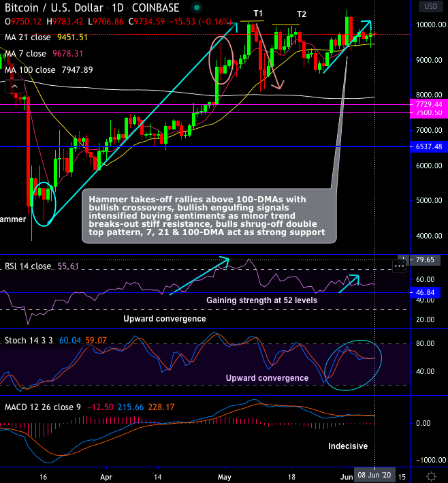Image resolution: width=448 pixels, height=483 pixels.
Task: Select the 'Gaining strength at 52 levels' note
Action: coord(261,300)
